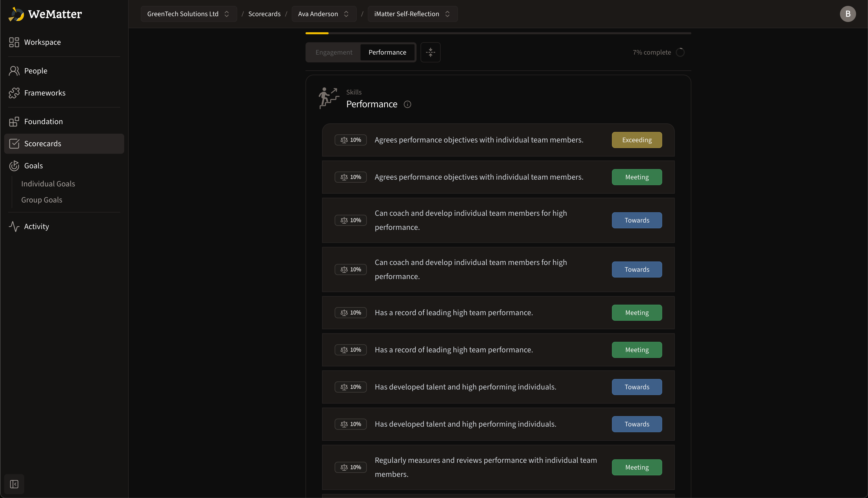Switch to the Performance tab
This screenshot has height=498, width=868.
[x=387, y=52]
